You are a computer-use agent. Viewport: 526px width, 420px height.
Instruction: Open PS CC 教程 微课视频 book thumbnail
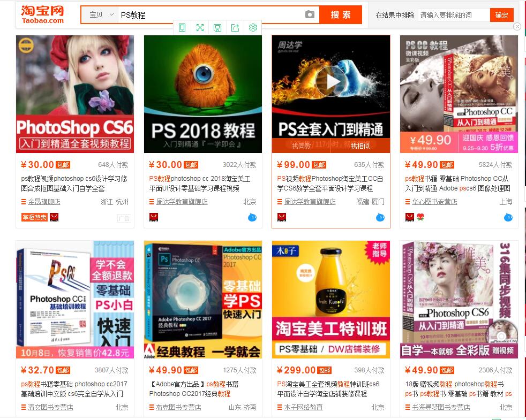pyautogui.click(x=459, y=94)
